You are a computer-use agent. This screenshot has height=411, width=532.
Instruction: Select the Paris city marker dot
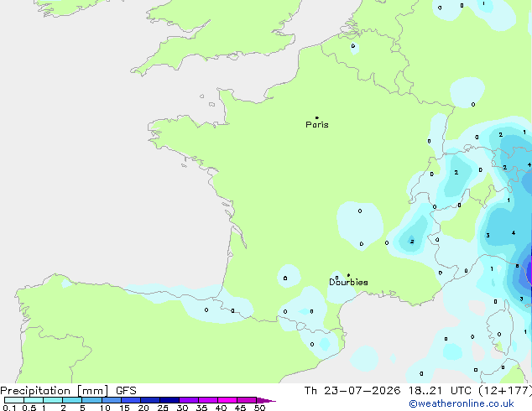tap(317, 117)
